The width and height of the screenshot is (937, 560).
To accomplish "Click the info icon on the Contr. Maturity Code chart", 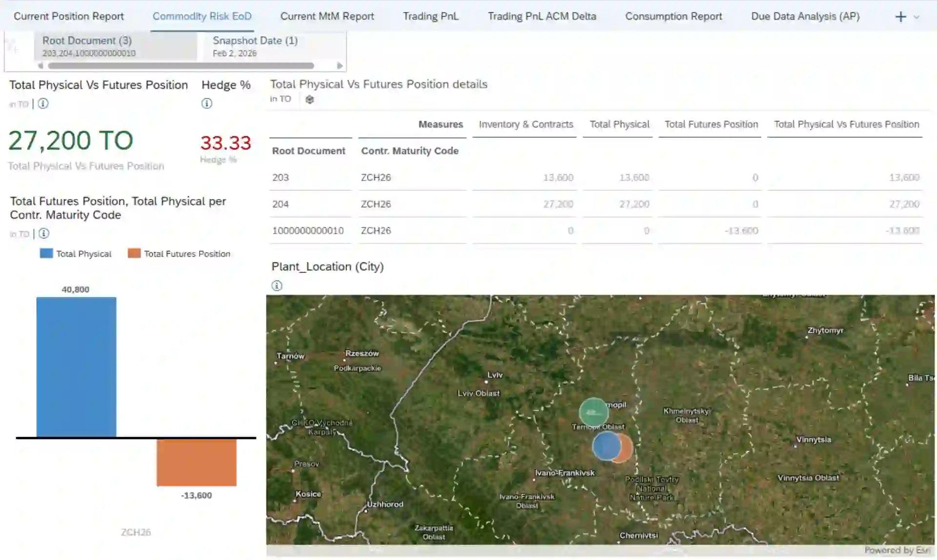I will point(43,234).
